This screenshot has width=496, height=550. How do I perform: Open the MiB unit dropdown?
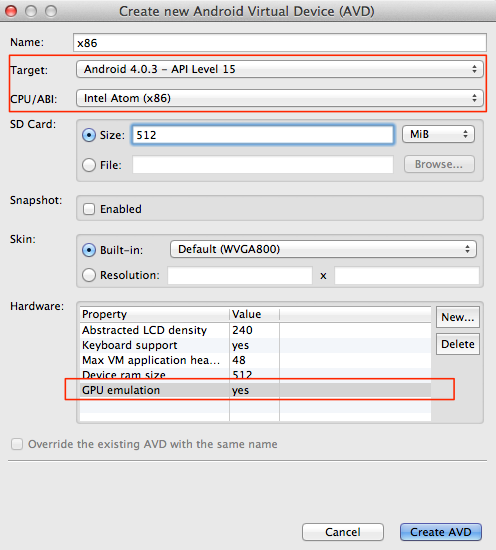pos(438,134)
